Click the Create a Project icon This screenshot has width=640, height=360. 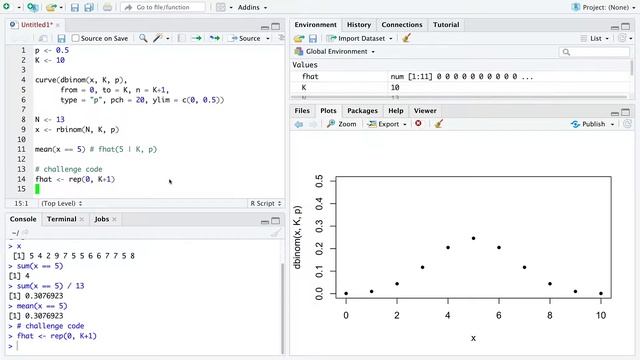tap(33, 7)
